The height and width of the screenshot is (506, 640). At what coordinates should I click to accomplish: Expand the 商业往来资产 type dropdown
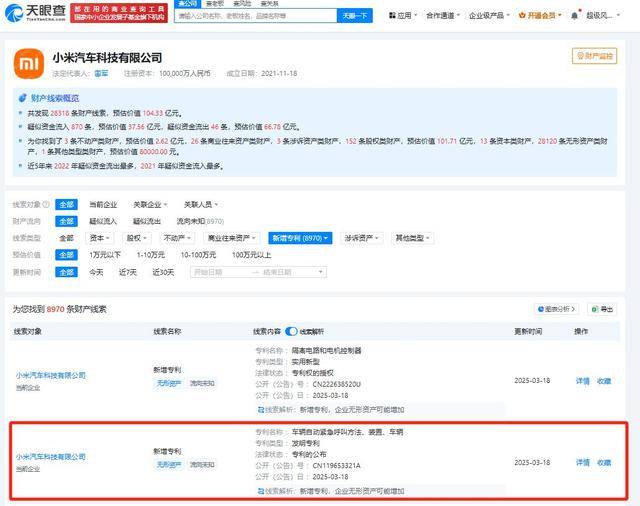[x=231, y=238]
